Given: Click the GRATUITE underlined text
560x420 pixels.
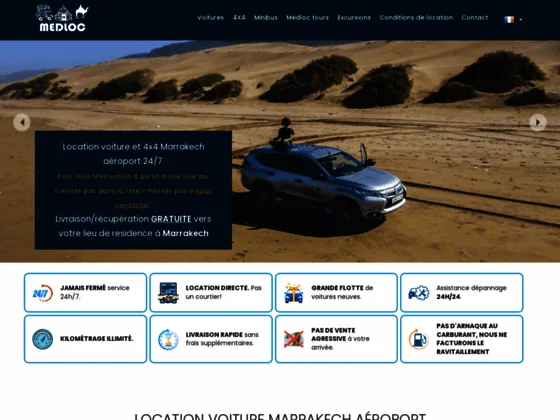Looking at the screenshot, I should 171,219.
